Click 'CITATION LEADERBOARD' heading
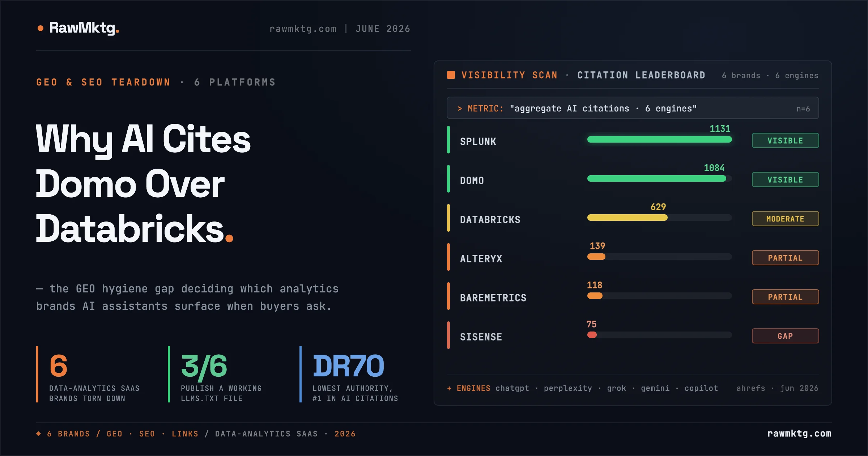This screenshot has height=456, width=868. (641, 75)
